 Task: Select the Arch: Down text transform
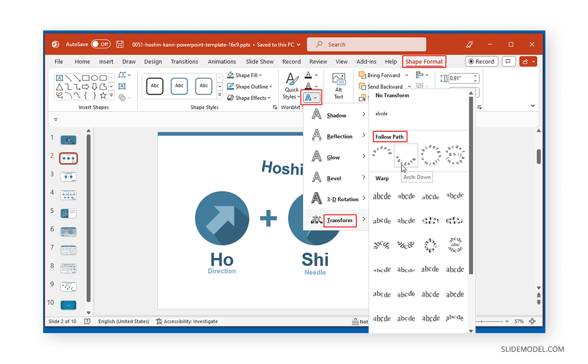coord(406,155)
